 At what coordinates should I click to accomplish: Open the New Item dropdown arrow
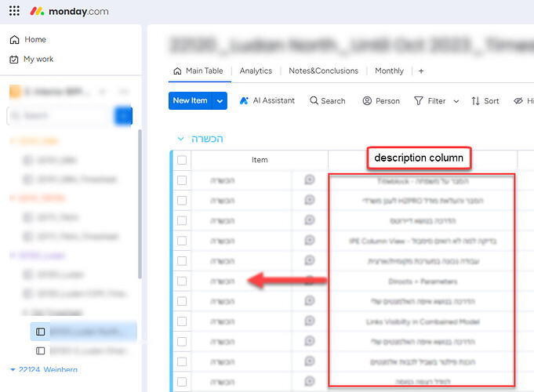[x=220, y=101]
